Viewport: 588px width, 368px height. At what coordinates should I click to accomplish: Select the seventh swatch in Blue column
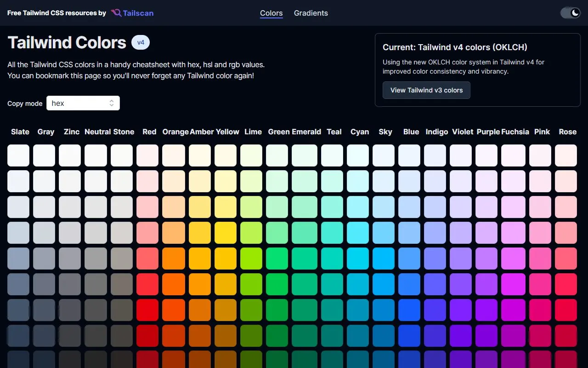[x=409, y=310]
